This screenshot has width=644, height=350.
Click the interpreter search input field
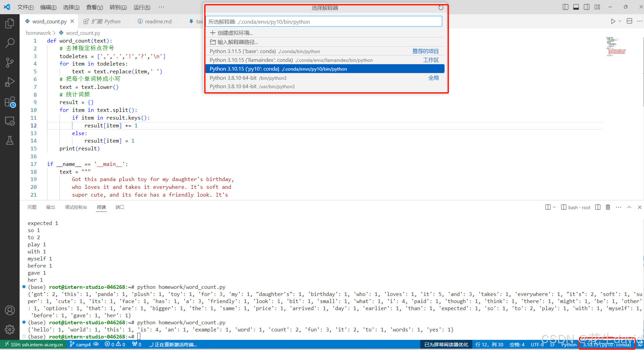(x=324, y=22)
